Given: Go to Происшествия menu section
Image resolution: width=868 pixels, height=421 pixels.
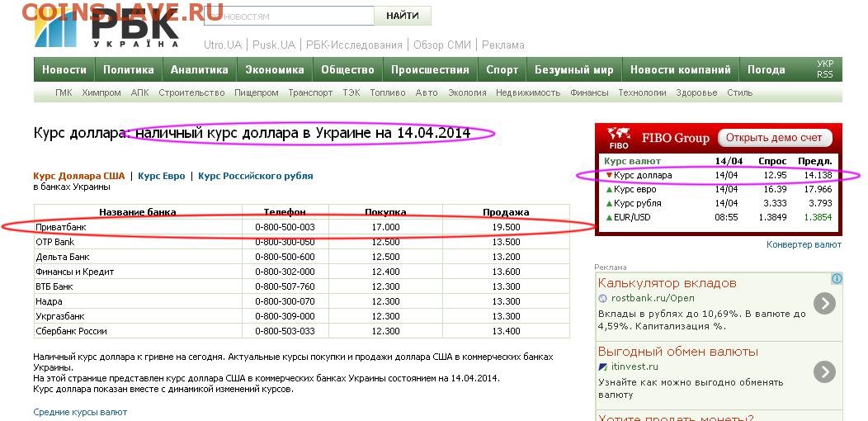Looking at the screenshot, I should (430, 70).
